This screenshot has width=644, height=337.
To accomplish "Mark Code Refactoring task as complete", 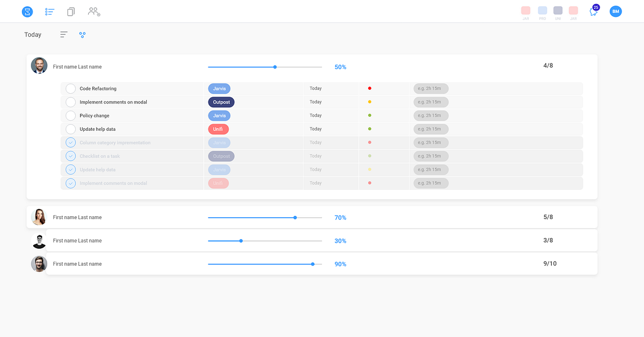I will tap(71, 89).
